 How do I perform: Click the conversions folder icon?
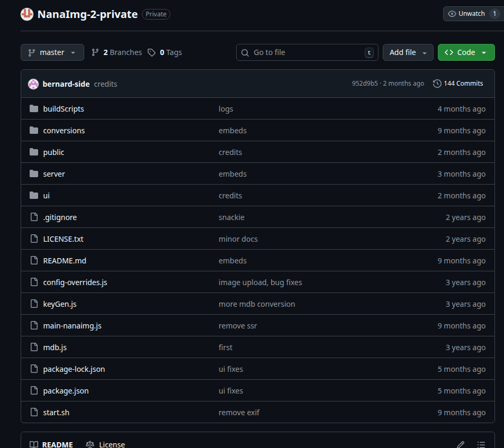pos(34,131)
